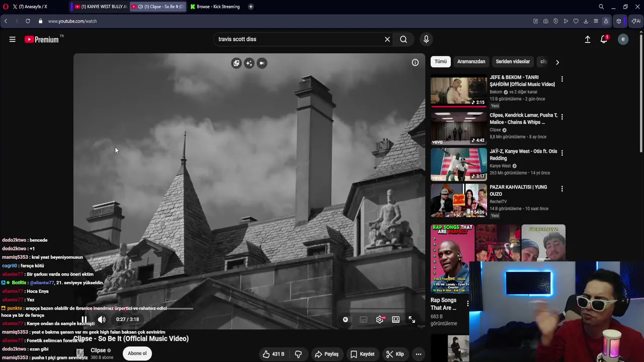Image resolution: width=644 pixels, height=362 pixels.
Task: Save video with Kaydet button
Action: [x=362, y=354]
